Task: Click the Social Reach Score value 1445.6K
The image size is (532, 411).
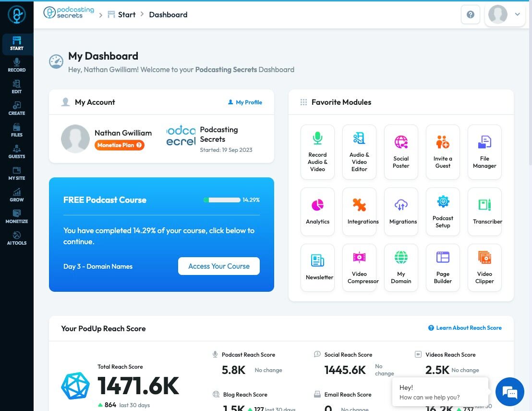Action: 345,370
